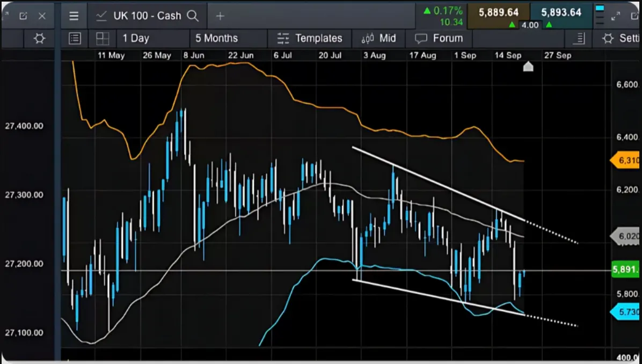The width and height of the screenshot is (642, 364).
Task: Click the 11 May date label
Action: point(111,55)
